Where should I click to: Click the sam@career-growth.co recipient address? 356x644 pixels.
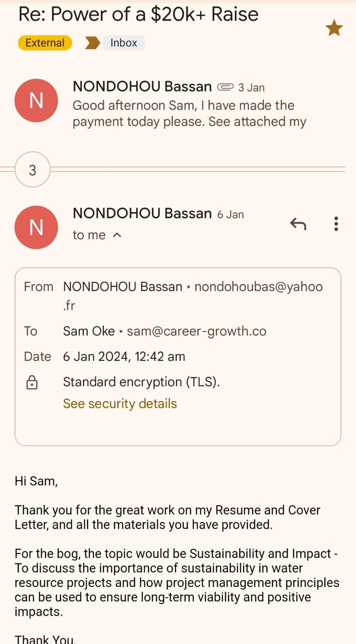pos(197,331)
